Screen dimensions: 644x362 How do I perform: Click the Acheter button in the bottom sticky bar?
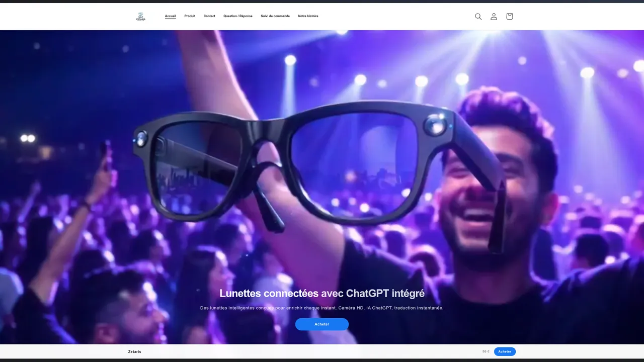point(505,351)
